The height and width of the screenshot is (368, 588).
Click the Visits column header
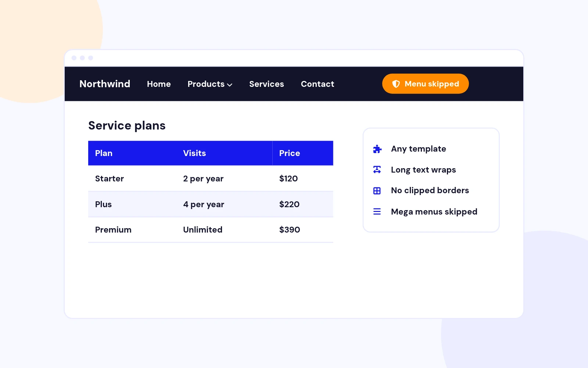[224, 153]
